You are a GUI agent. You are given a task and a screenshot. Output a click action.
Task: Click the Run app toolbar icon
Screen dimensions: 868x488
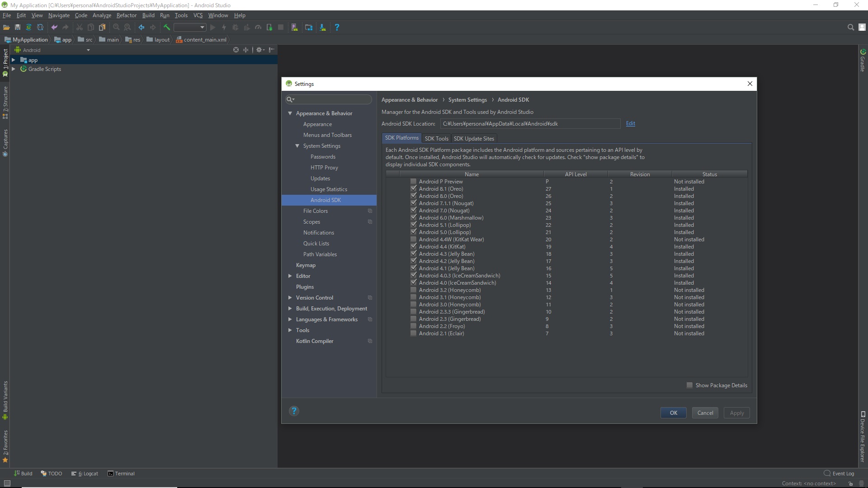click(x=213, y=28)
